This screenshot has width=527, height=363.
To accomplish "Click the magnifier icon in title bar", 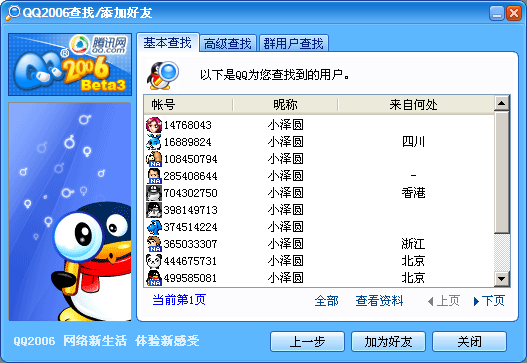I will tap(13, 13).
